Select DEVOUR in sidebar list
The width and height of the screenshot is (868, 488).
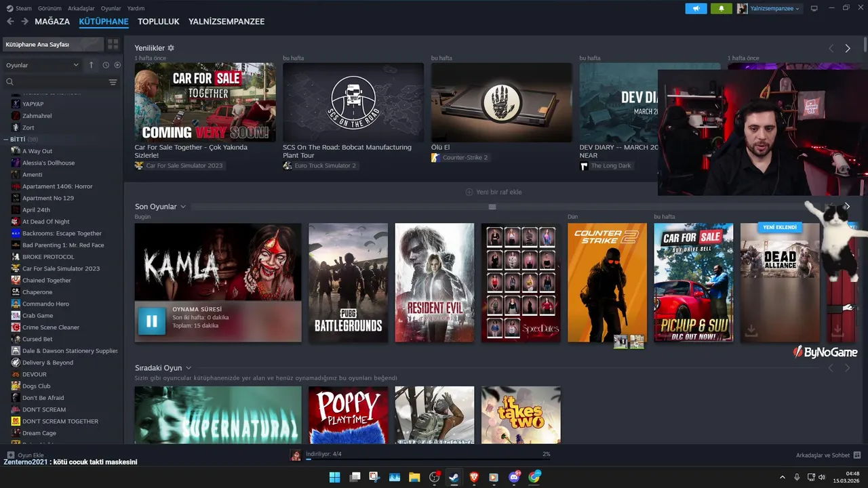35,374
